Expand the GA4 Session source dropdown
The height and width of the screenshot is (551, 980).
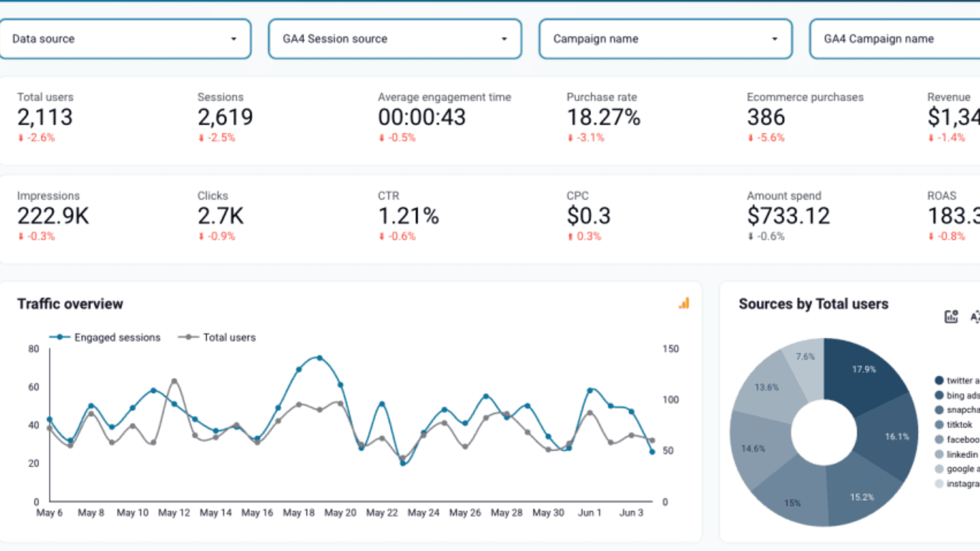click(395, 39)
